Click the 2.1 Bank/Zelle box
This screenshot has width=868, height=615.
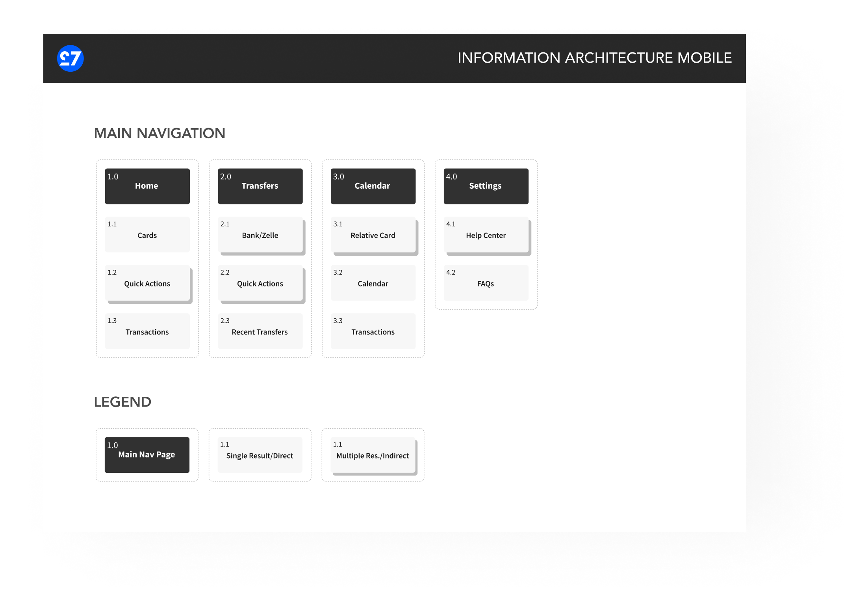tap(260, 234)
